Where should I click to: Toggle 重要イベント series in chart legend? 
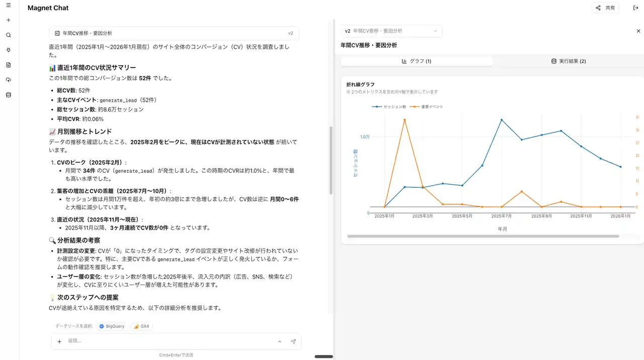427,107
